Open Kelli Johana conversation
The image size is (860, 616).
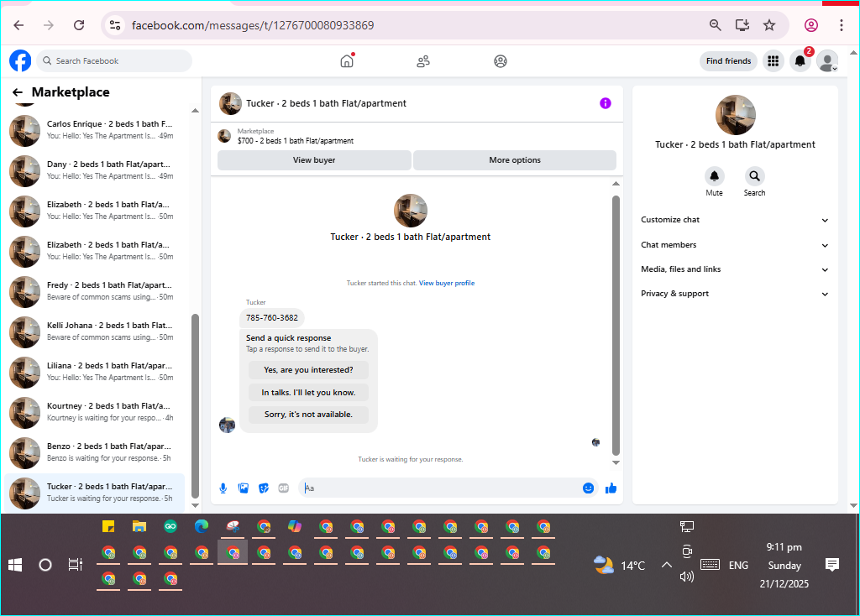point(94,331)
